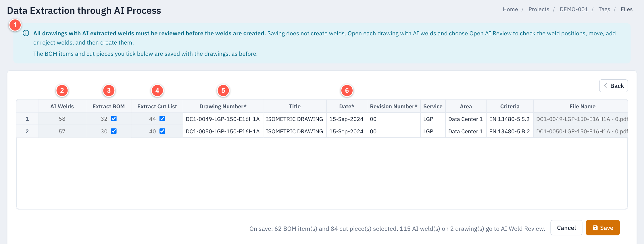Select row number 1 header
This screenshot has width=644, height=244.
27,119
